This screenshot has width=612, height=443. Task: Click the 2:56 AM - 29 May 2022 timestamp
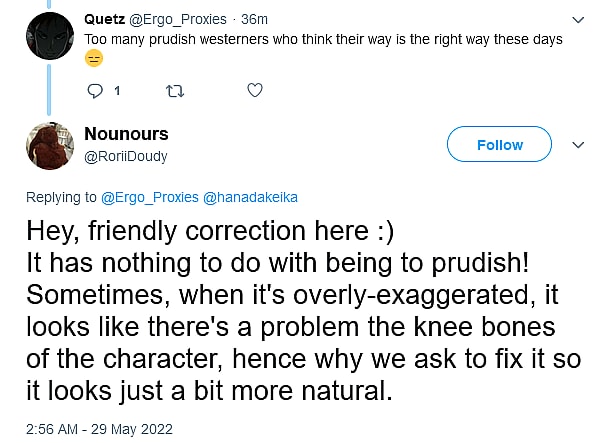pyautogui.click(x=99, y=429)
